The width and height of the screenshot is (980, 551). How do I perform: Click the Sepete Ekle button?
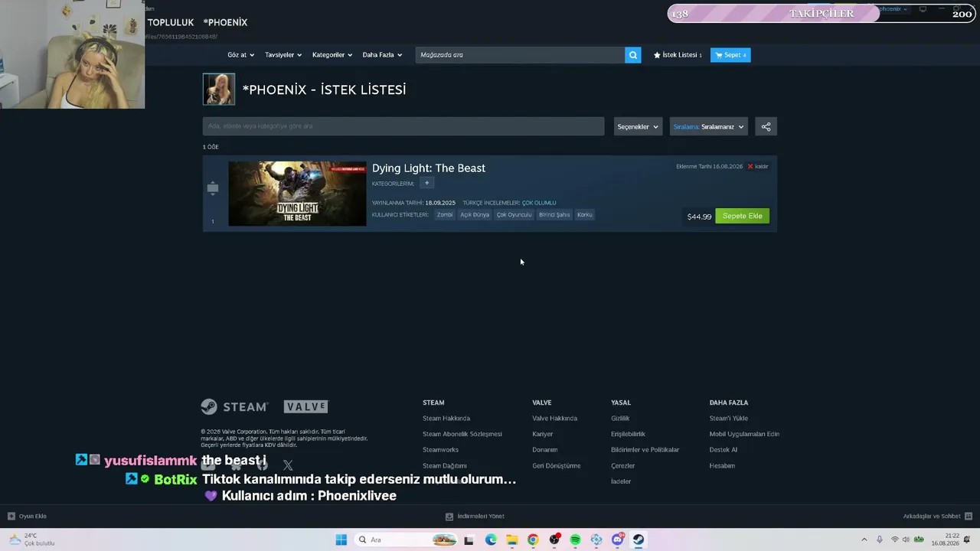point(743,216)
